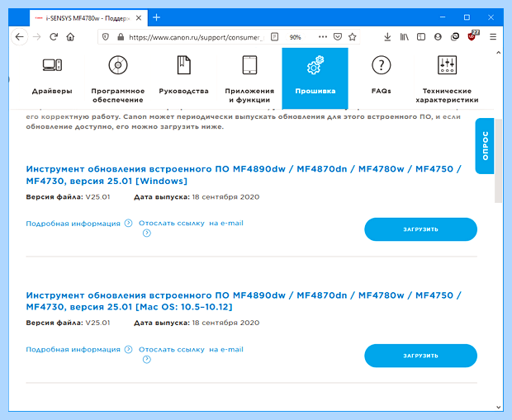
Task: Open the Firefox account icon
Action: click(438, 37)
